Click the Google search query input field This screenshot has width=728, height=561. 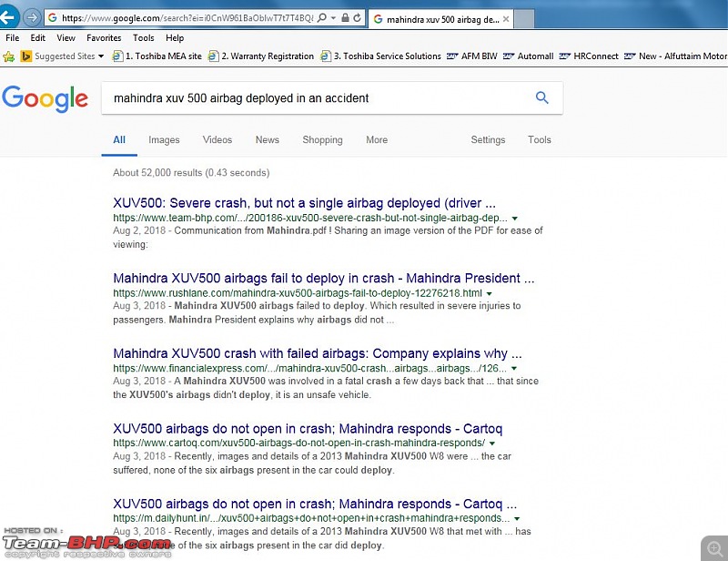point(320,98)
